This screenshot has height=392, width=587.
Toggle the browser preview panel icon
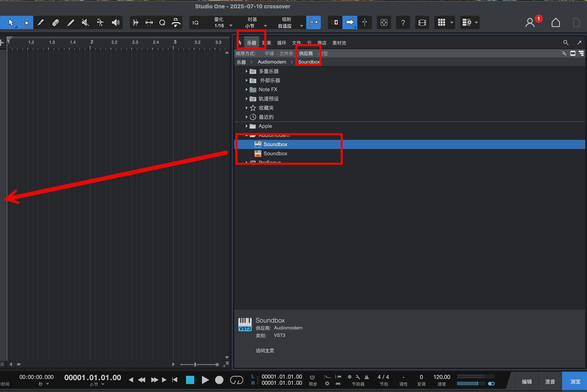click(x=573, y=54)
